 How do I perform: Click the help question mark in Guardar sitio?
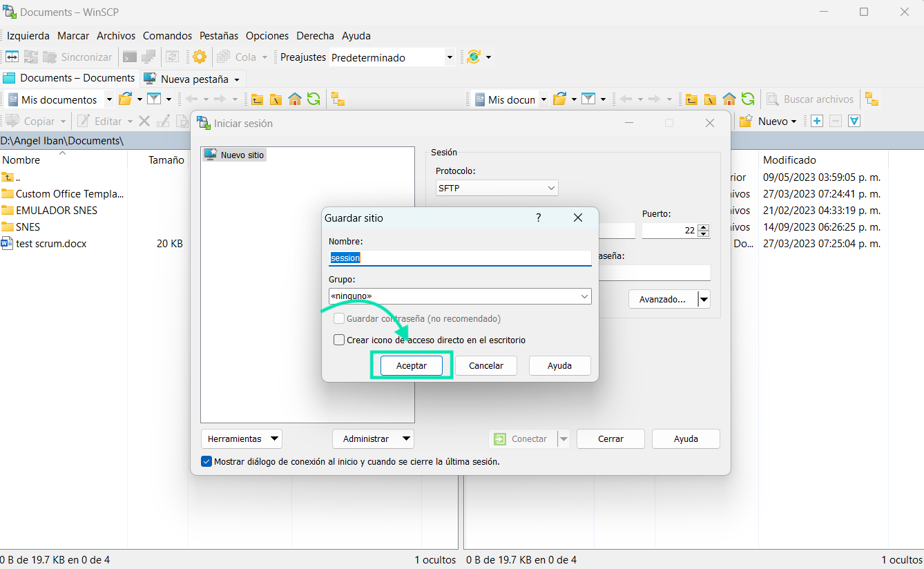(539, 218)
